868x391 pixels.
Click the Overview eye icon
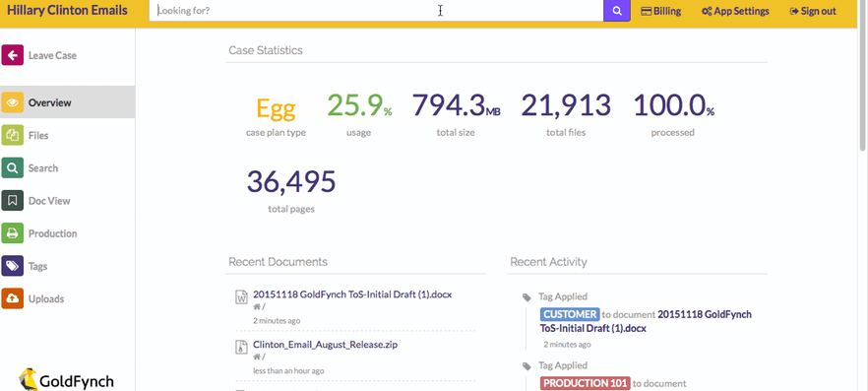click(12, 102)
